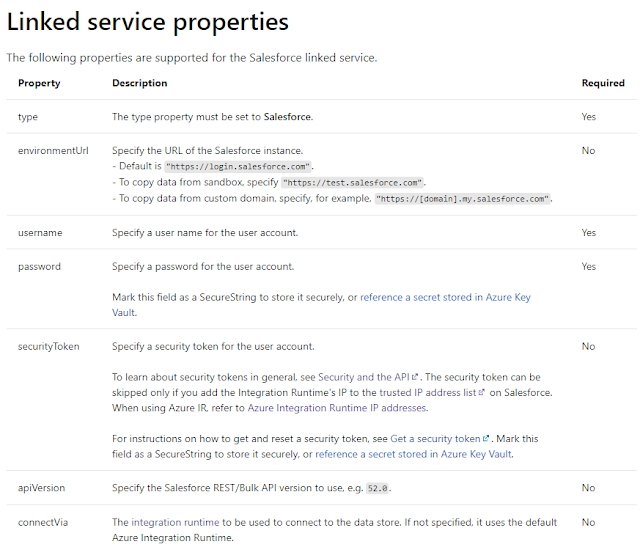Click the Required column header
Image resolution: width=640 pixels, height=558 pixels.
point(603,83)
